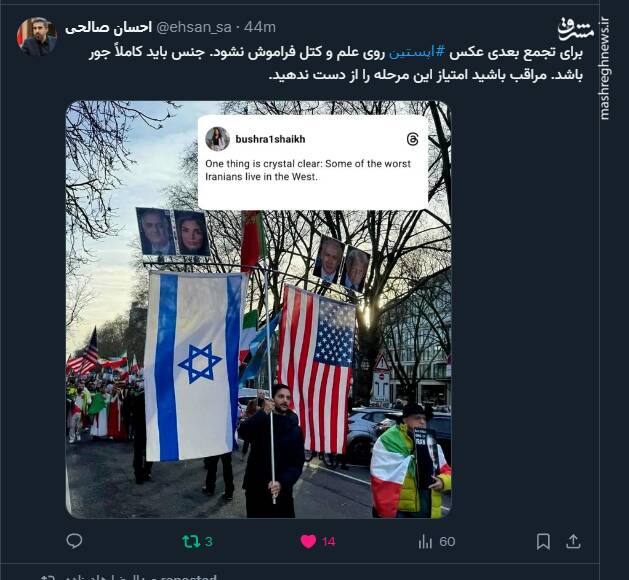Click the 44m timestamp

pyautogui.click(x=260, y=27)
